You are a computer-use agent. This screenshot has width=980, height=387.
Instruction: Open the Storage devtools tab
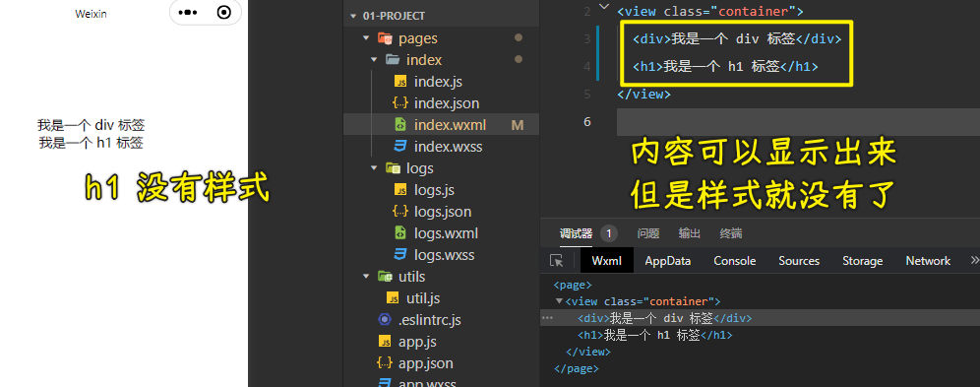tap(863, 261)
